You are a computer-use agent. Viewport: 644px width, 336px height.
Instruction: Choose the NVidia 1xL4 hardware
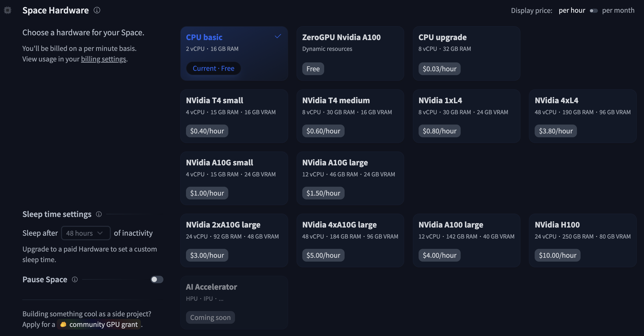tap(466, 116)
